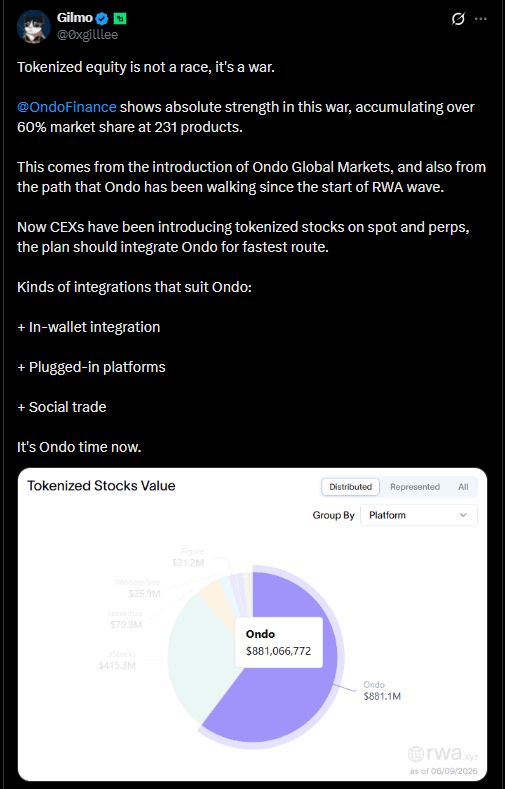The height and width of the screenshot is (789, 505).
Task: Open the Platform Group By dropdown
Action: (x=419, y=515)
